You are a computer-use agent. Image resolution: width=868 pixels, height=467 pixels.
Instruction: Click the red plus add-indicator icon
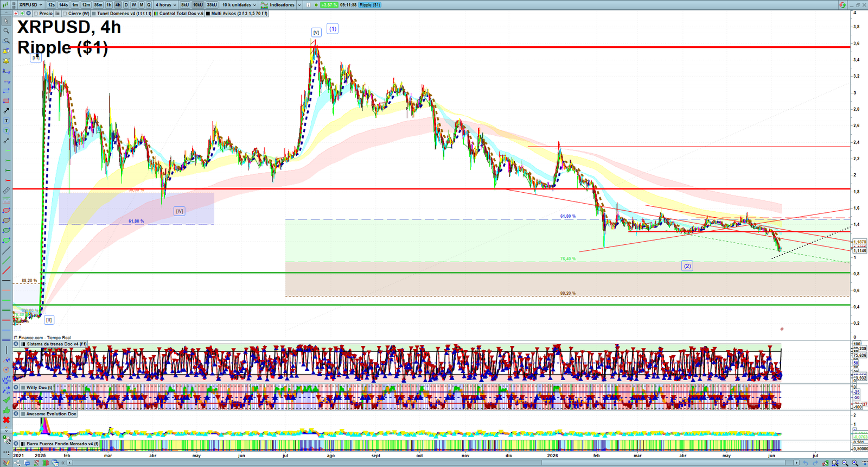pos(16,14)
